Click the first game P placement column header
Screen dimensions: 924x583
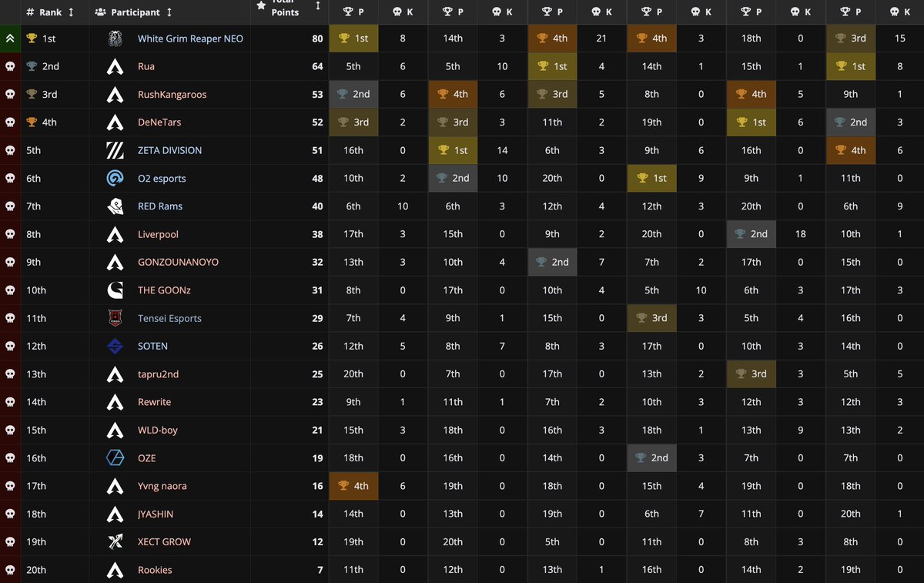353,12
